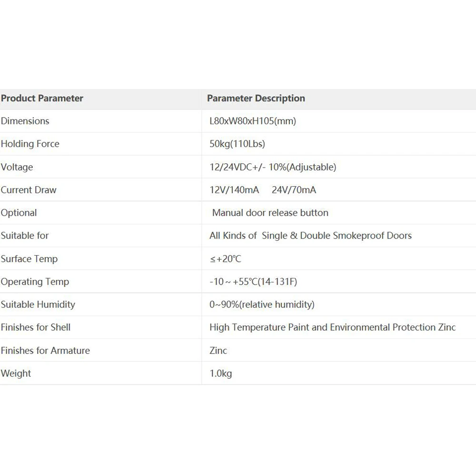
Task: Select the Dimensions row label
Action: pos(25,121)
